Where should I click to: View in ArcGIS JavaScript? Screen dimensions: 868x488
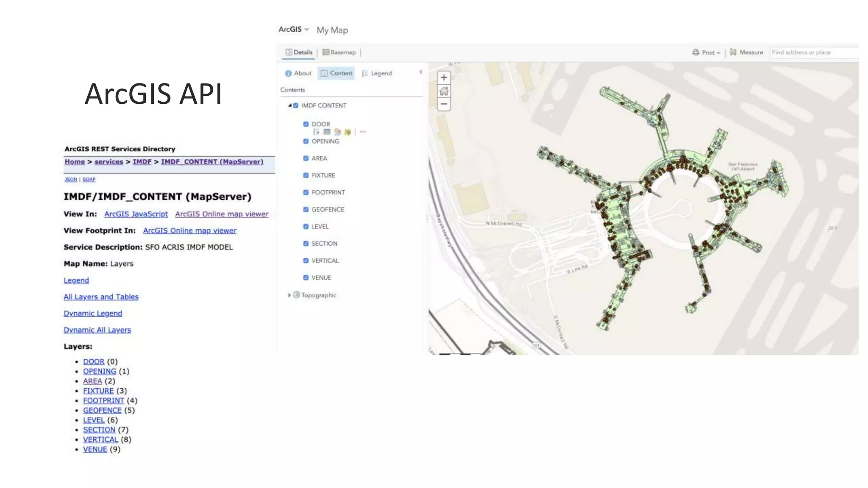click(136, 214)
